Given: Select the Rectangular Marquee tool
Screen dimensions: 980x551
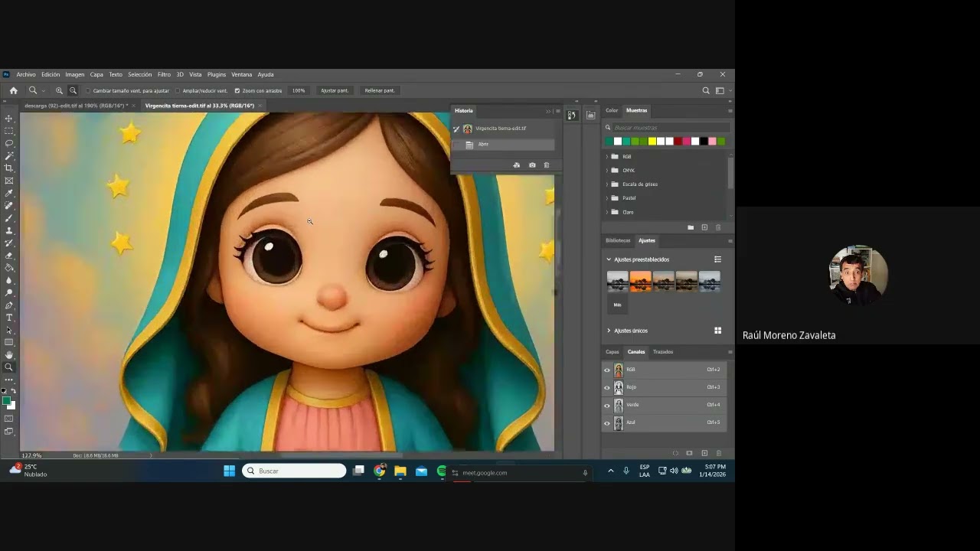Looking at the screenshot, I should pyautogui.click(x=9, y=131).
